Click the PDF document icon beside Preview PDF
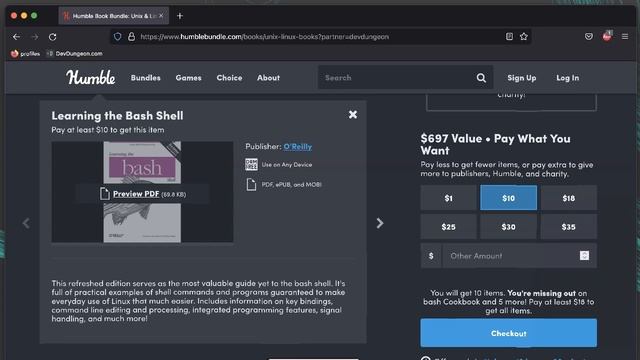This screenshot has width=640, height=360. coord(105,194)
